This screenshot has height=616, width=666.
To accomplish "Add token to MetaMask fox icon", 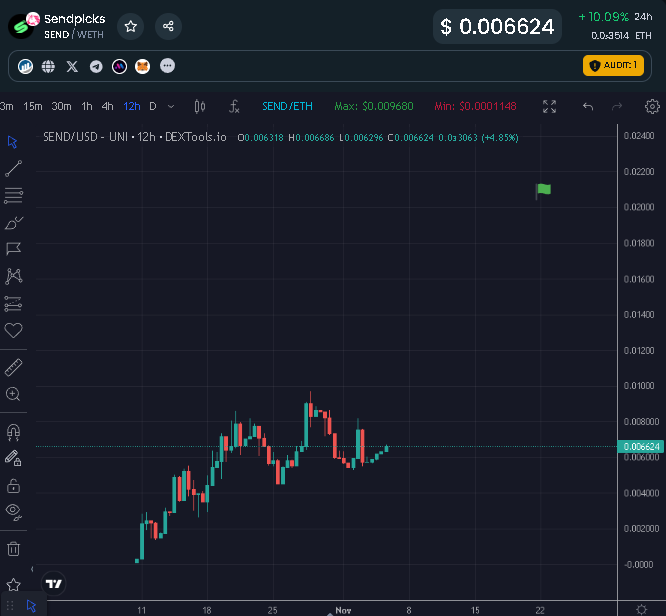I will click(142, 66).
